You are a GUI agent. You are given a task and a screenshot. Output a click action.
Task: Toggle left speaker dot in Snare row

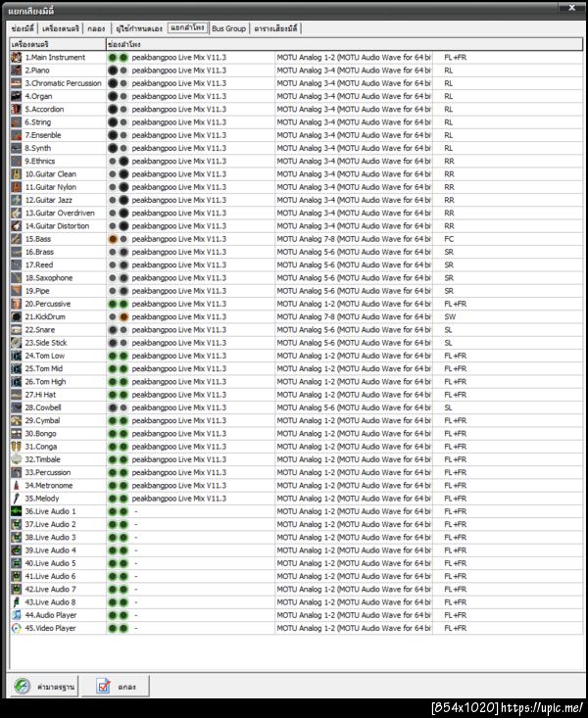tap(113, 330)
